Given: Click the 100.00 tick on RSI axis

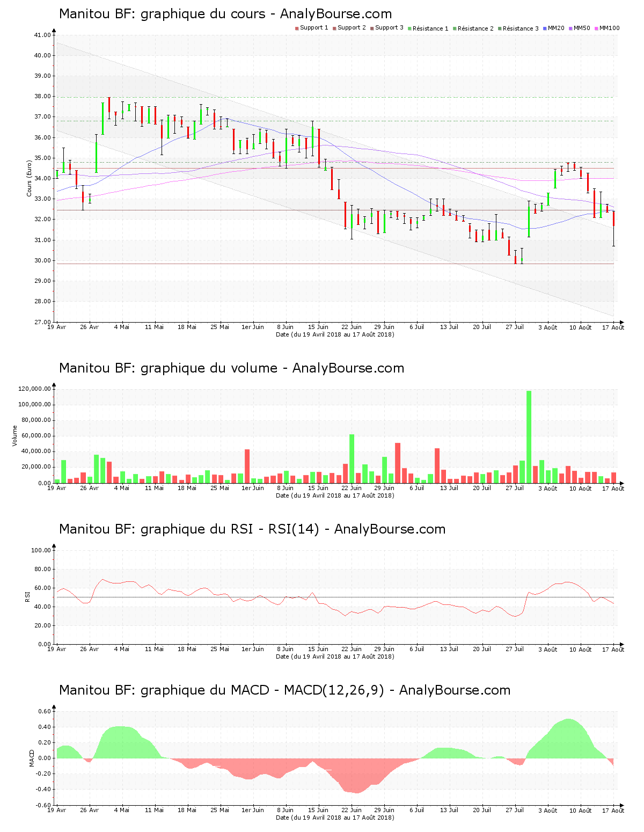Looking at the screenshot, I should click(41, 550).
